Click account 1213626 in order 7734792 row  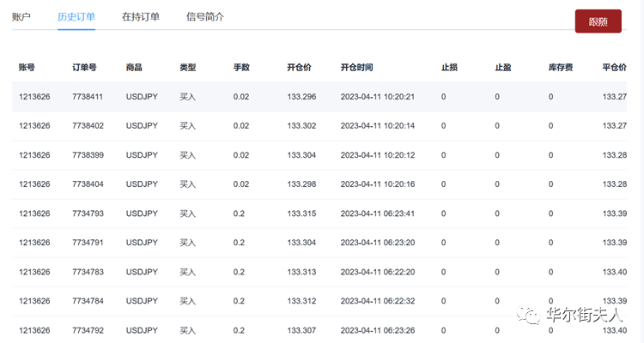(34, 330)
